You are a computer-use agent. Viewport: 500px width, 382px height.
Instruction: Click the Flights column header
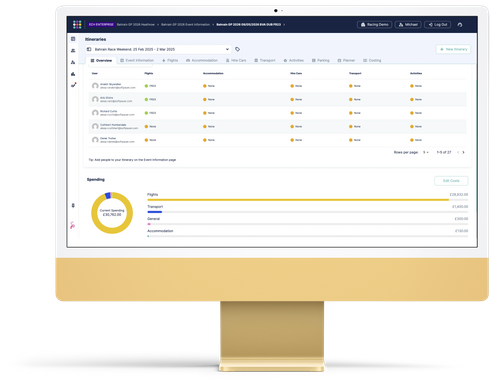point(149,73)
